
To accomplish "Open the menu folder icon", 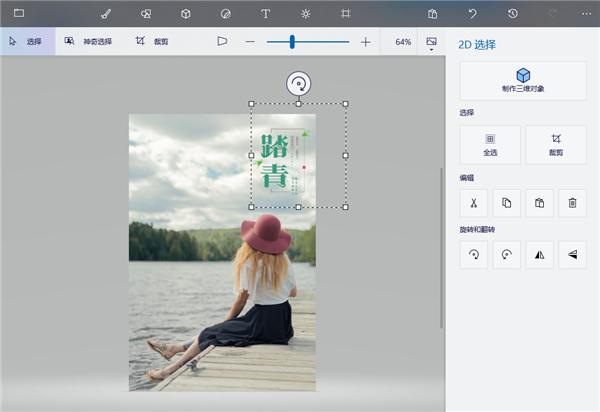I will 19,13.
